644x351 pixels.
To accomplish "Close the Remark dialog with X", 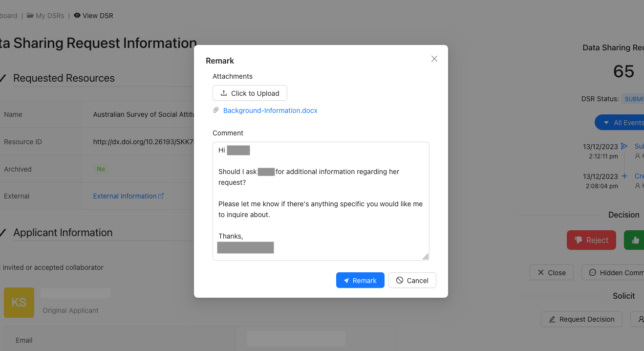I will (434, 59).
